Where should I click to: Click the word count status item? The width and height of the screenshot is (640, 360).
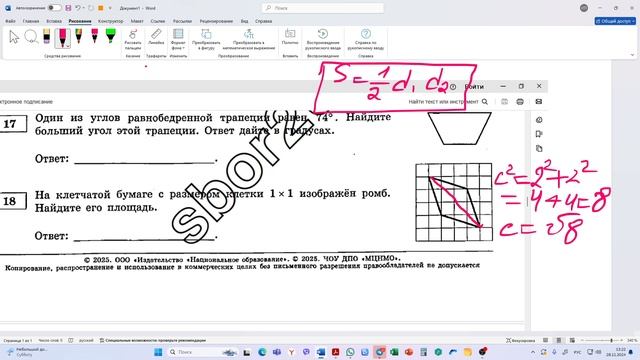50,340
